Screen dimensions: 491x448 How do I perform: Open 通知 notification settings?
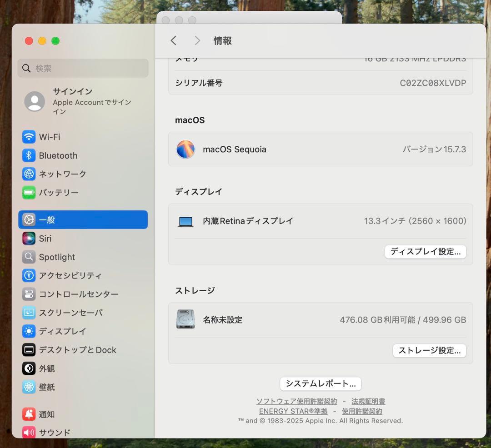[x=29, y=414]
